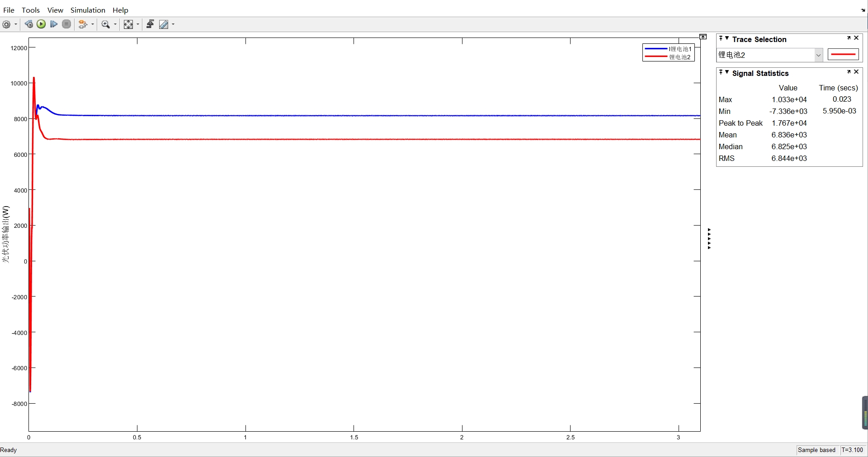Expand the Configuration Properties gear dropdown arrow
868x457 pixels.
click(x=16, y=24)
